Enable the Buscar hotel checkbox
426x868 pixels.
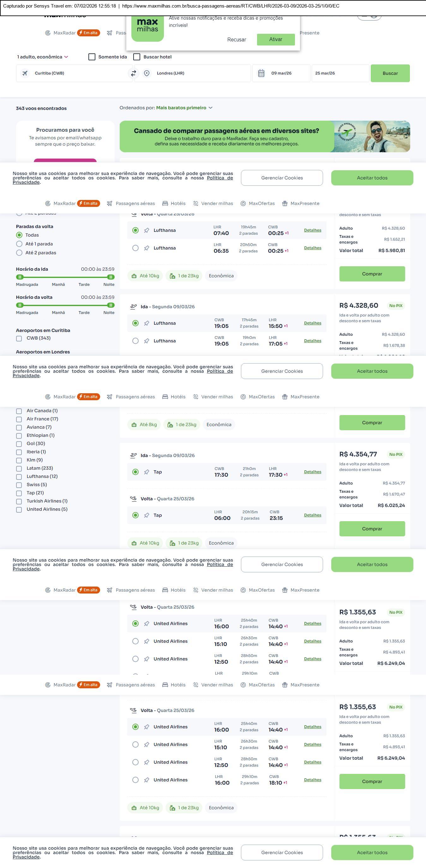pyautogui.click(x=137, y=57)
